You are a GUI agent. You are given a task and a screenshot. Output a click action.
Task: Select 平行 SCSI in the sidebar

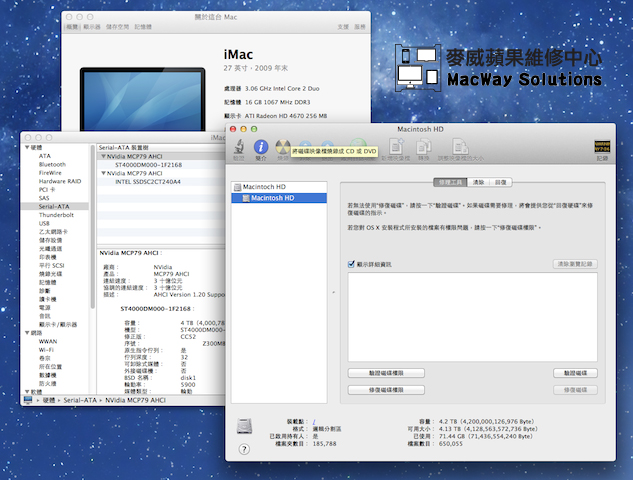click(x=51, y=266)
